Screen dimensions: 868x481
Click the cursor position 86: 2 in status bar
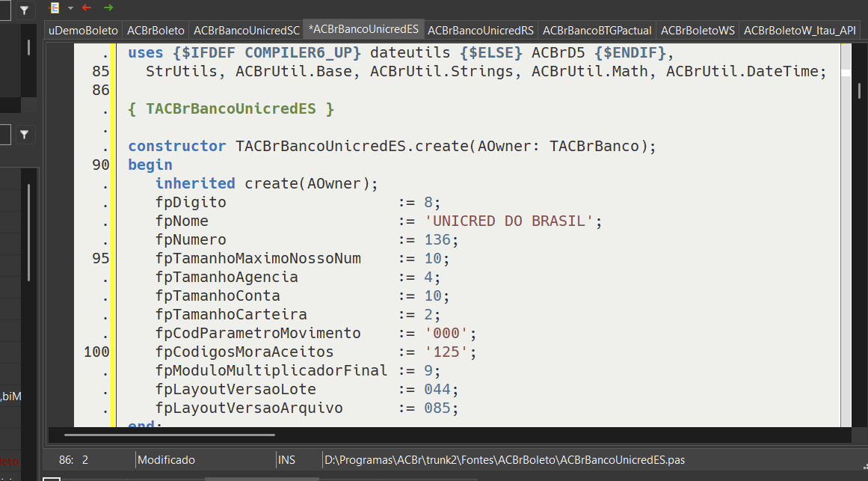pyautogui.click(x=73, y=460)
